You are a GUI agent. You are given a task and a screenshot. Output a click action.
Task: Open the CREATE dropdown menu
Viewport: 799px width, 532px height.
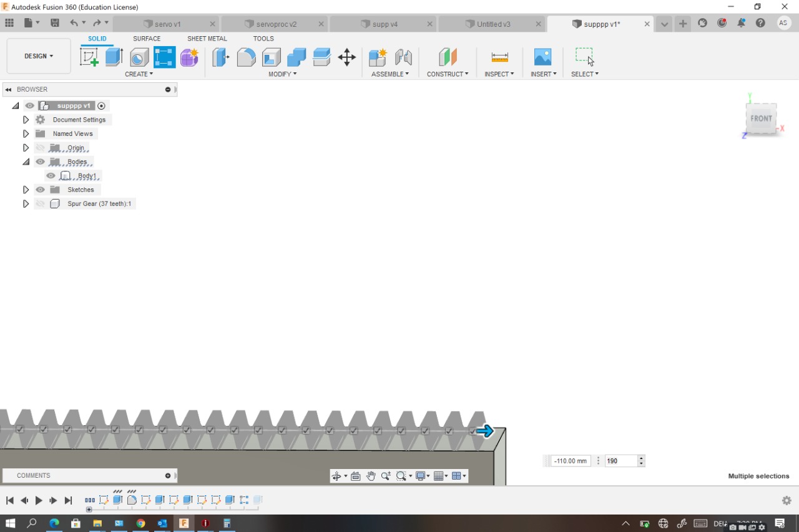(139, 74)
